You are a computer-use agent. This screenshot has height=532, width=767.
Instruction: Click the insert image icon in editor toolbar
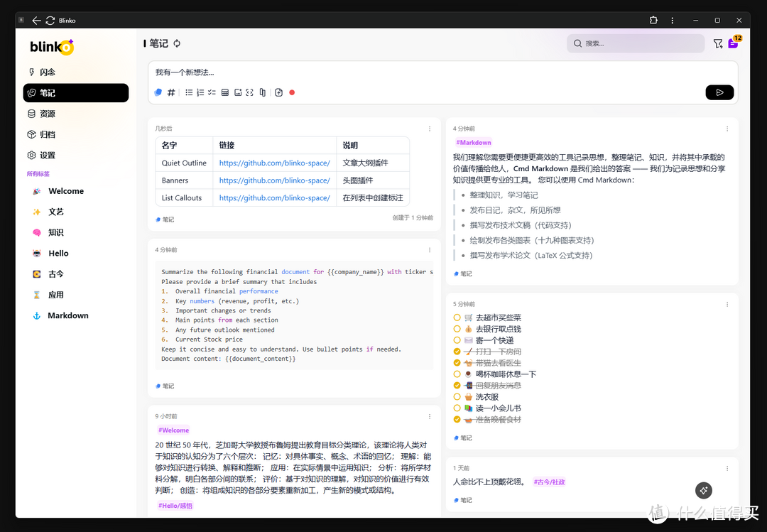pyautogui.click(x=238, y=92)
